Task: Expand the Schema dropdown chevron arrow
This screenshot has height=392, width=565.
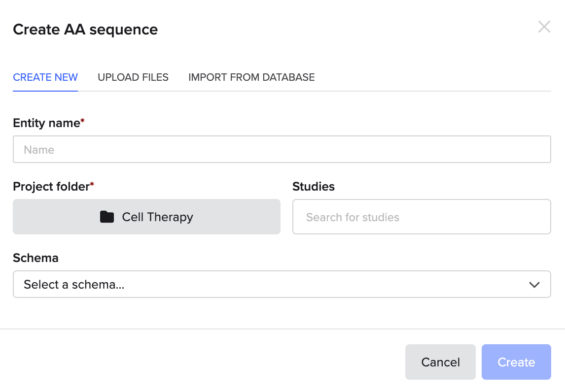Action: 534,285
